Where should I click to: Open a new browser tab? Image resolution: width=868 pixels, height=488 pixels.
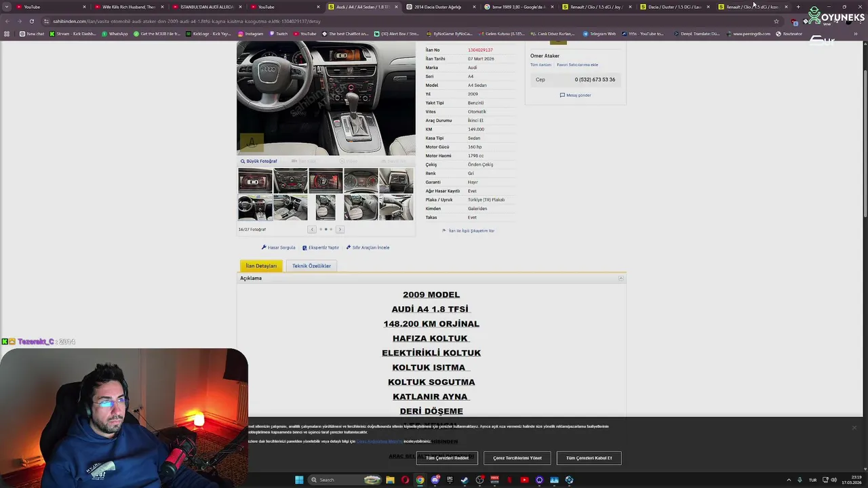point(798,7)
